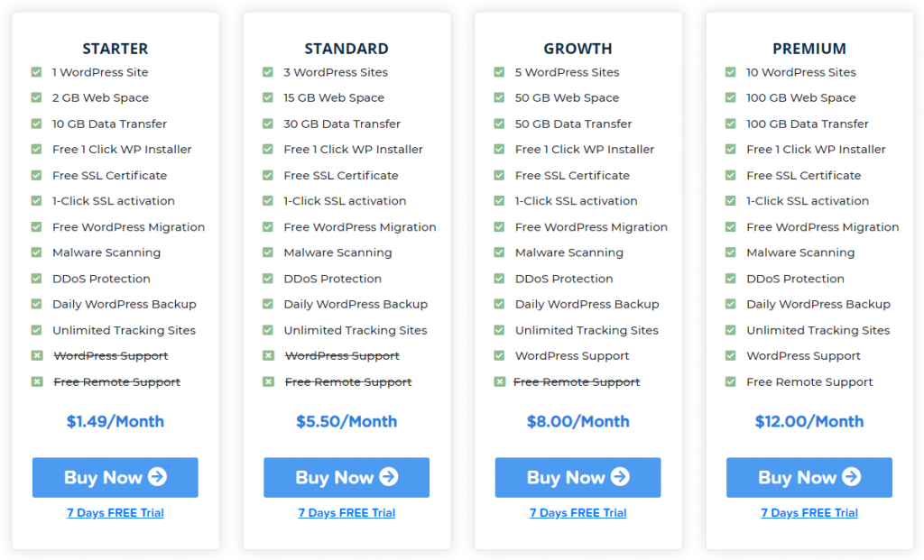The width and height of the screenshot is (924, 560).
Task: Click the check icon beside 50 GB Web Space
Action: click(499, 97)
